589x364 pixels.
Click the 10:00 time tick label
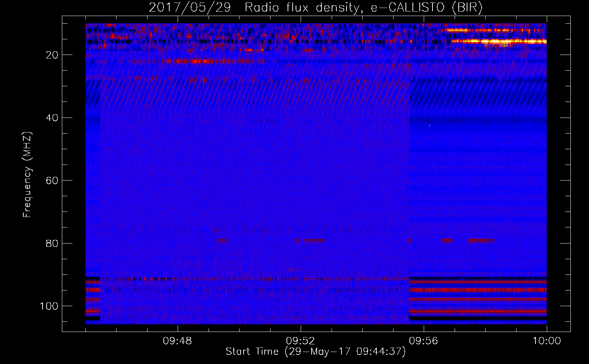click(547, 341)
